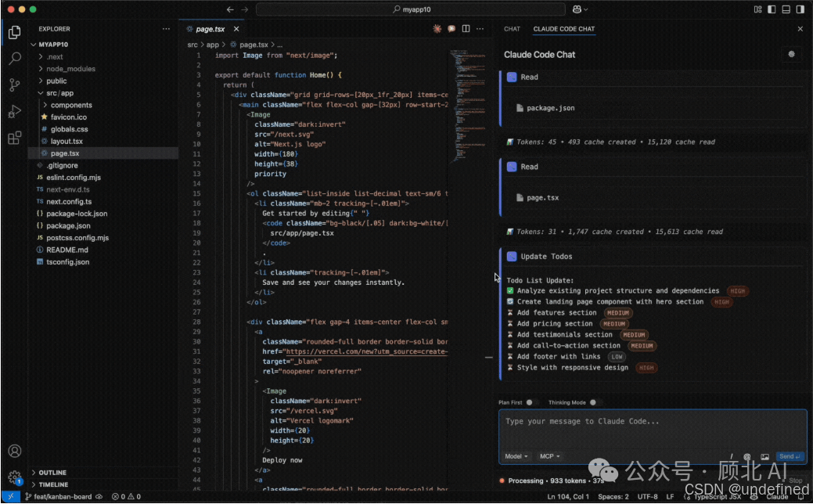Open remote window indicator in status bar
This screenshot has height=504, width=813.
10,497
